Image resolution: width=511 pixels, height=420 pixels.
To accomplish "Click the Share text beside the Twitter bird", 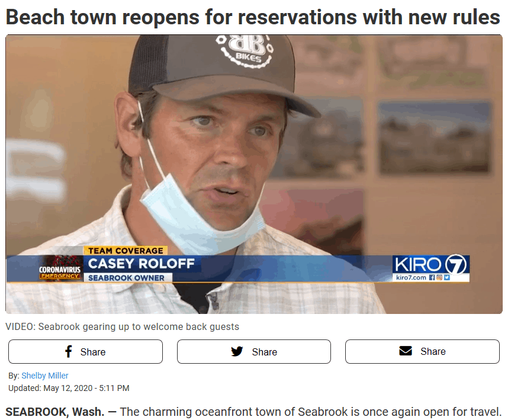I will coord(264,352).
